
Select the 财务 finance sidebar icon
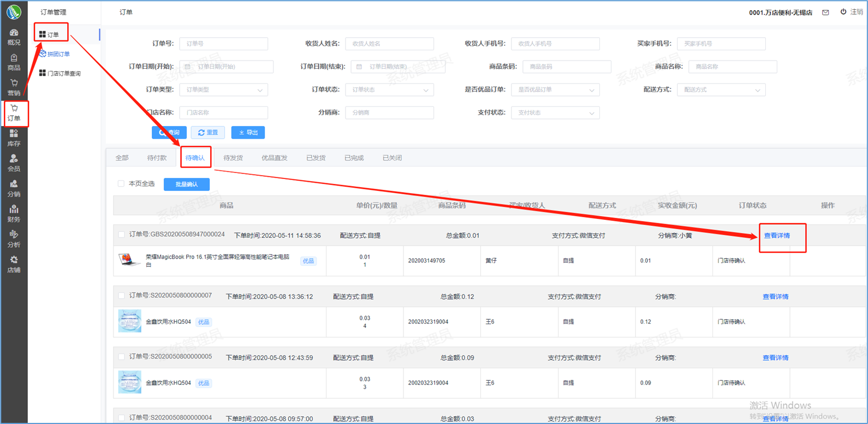click(14, 213)
